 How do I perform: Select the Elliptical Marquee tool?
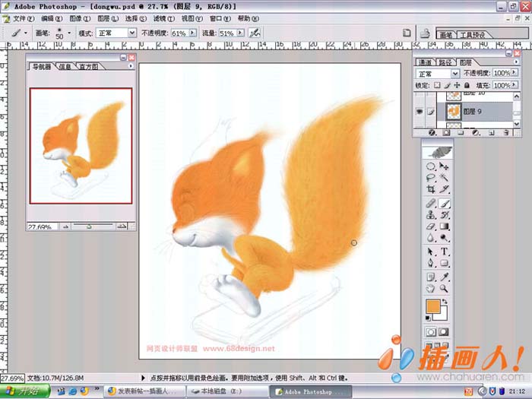click(431, 166)
